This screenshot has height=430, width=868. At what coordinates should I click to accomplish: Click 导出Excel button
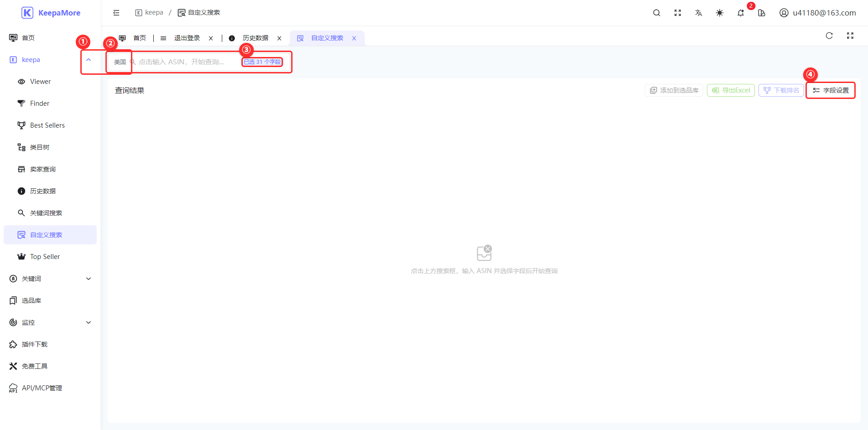[731, 90]
